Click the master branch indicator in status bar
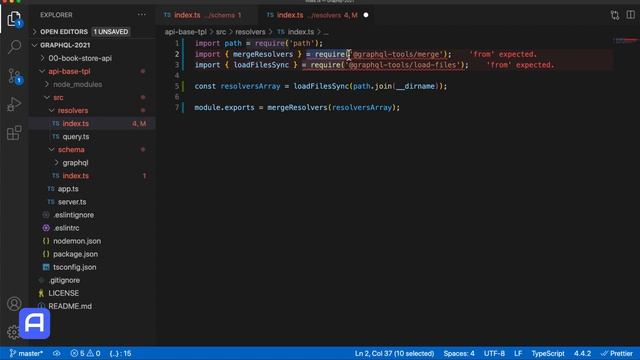This screenshot has height=360, width=640. 26,353
